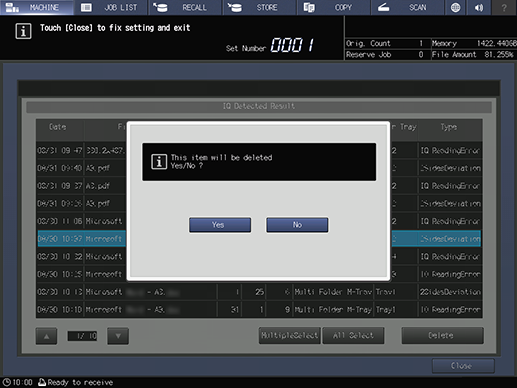Viewport: 517px width, 388px height.
Task: Go to the STORE tab
Action: click(259, 7)
